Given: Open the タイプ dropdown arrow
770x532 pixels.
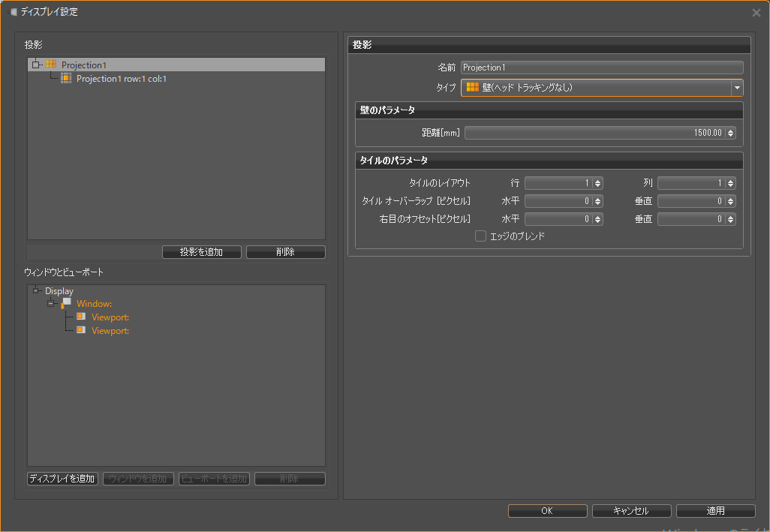Looking at the screenshot, I should pos(737,88).
